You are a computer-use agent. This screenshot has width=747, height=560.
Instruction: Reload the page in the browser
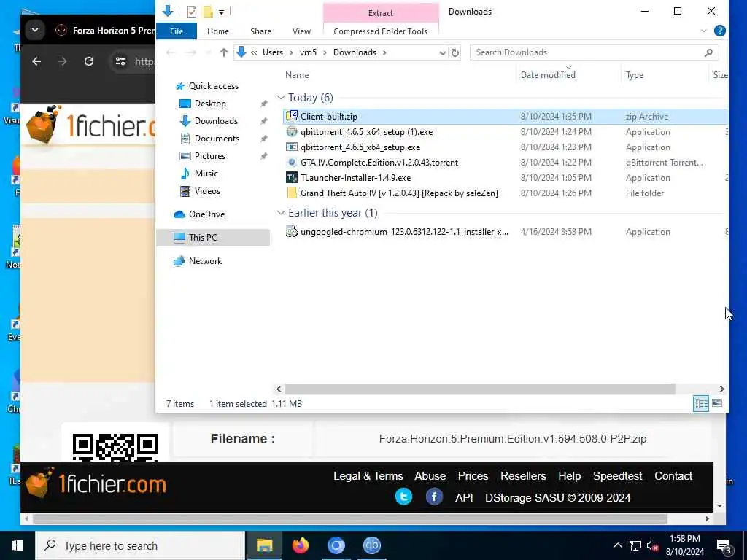point(89,61)
